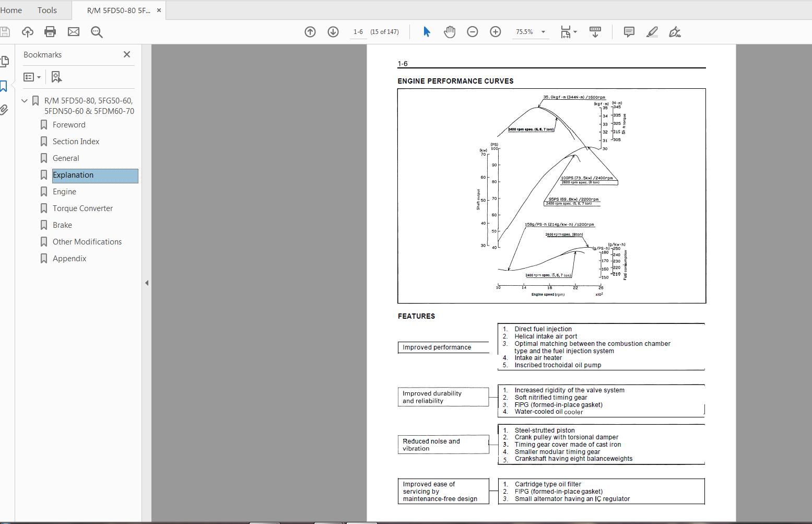Select the Explanation bookmark
The width and height of the screenshot is (812, 524).
(95, 176)
